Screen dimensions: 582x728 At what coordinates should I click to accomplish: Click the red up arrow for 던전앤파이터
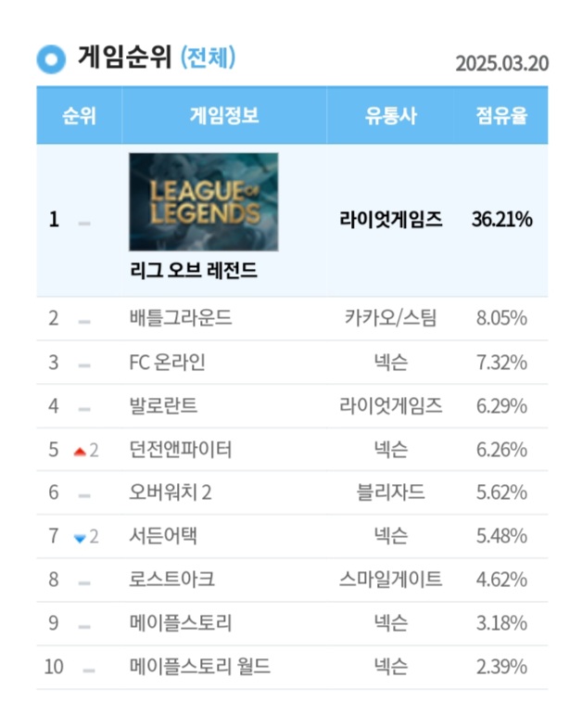(80, 451)
